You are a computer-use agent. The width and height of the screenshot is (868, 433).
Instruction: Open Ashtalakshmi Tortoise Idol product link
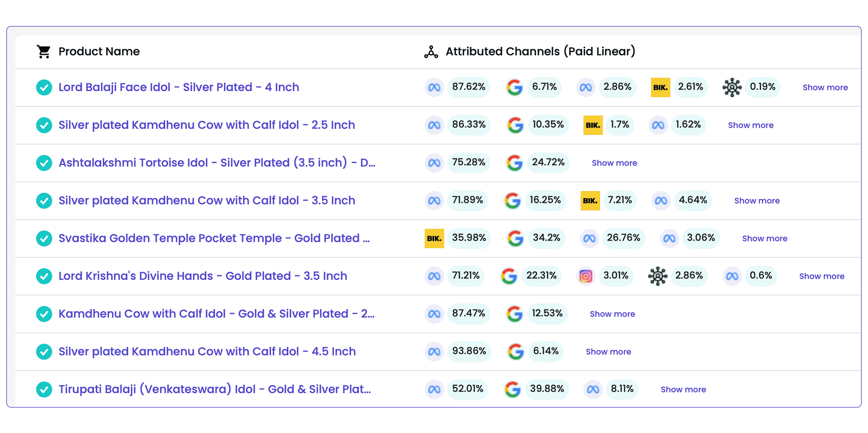point(217,163)
